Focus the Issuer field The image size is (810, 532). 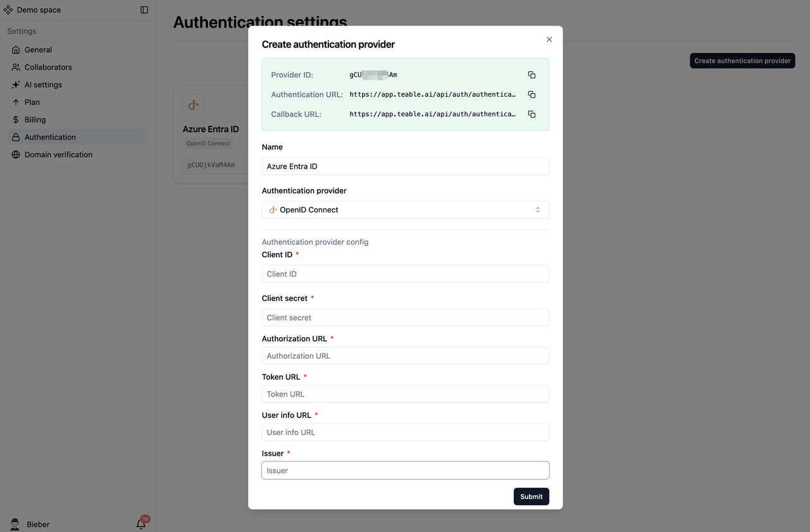coord(405,470)
